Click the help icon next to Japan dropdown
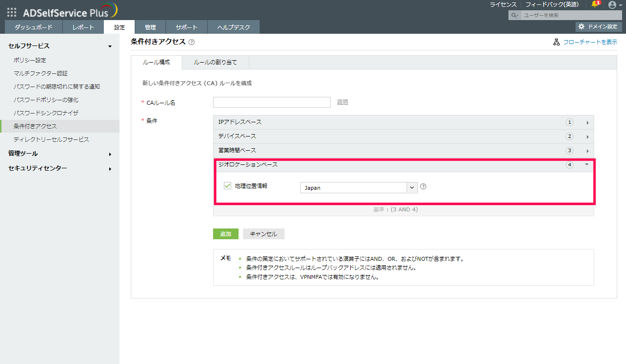This screenshot has width=626, height=364. click(423, 186)
